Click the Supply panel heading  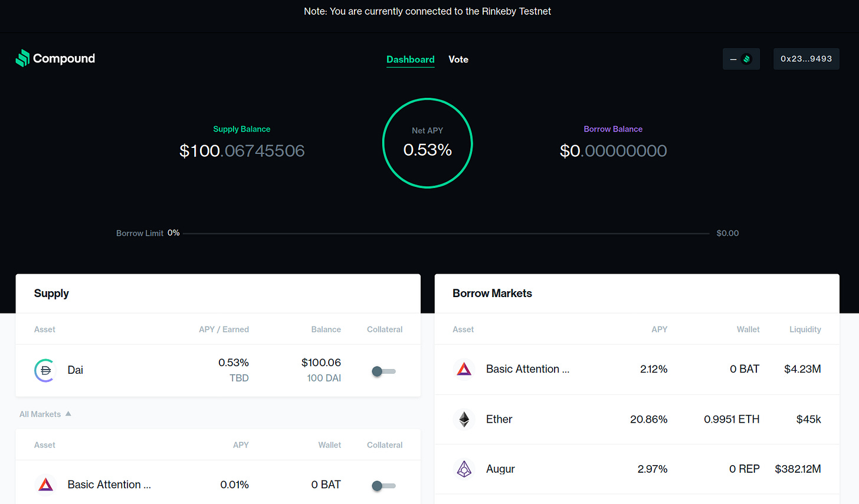51,294
